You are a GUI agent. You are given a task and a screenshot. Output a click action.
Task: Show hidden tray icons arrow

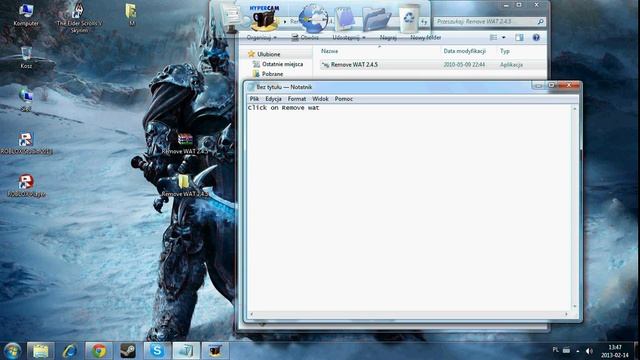[578, 351]
